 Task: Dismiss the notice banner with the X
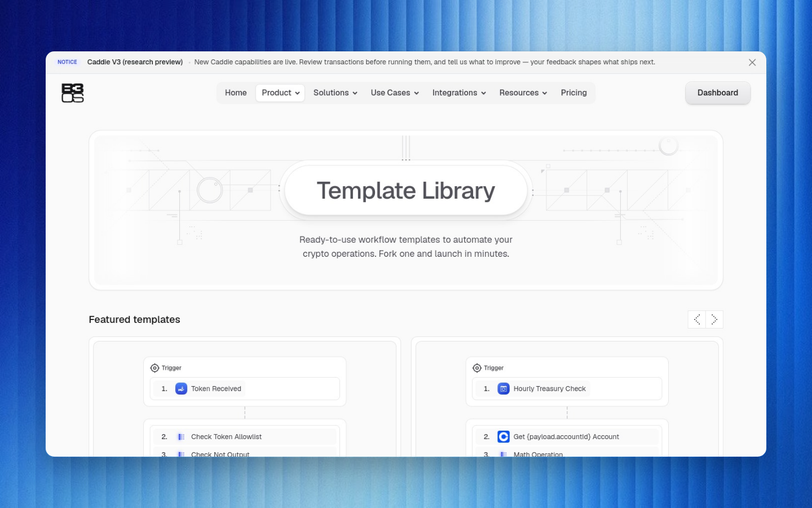click(x=752, y=63)
